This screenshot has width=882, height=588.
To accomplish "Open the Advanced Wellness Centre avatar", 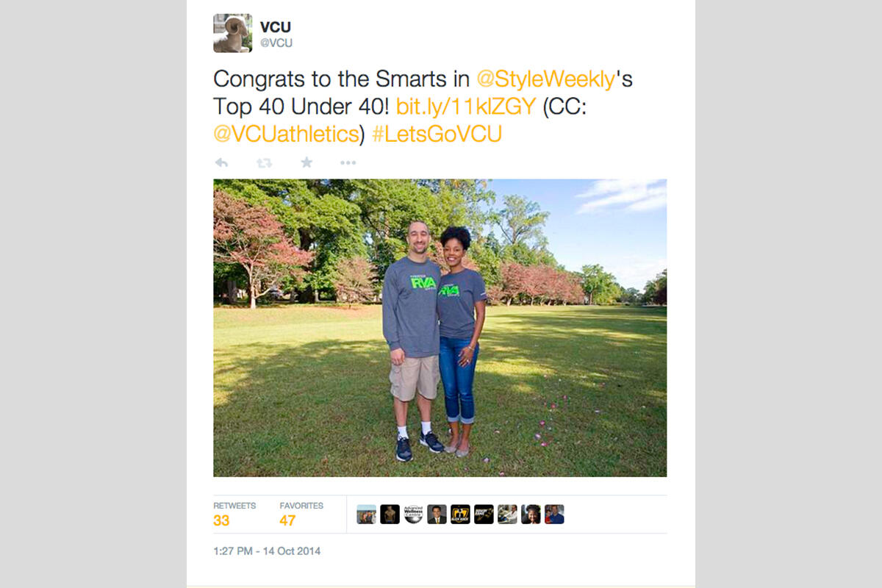I will click(414, 514).
